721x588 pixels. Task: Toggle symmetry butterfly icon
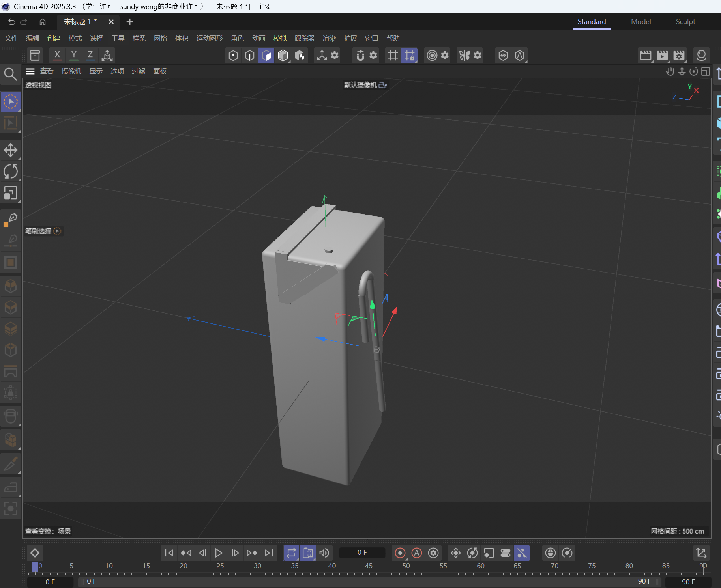click(x=464, y=56)
